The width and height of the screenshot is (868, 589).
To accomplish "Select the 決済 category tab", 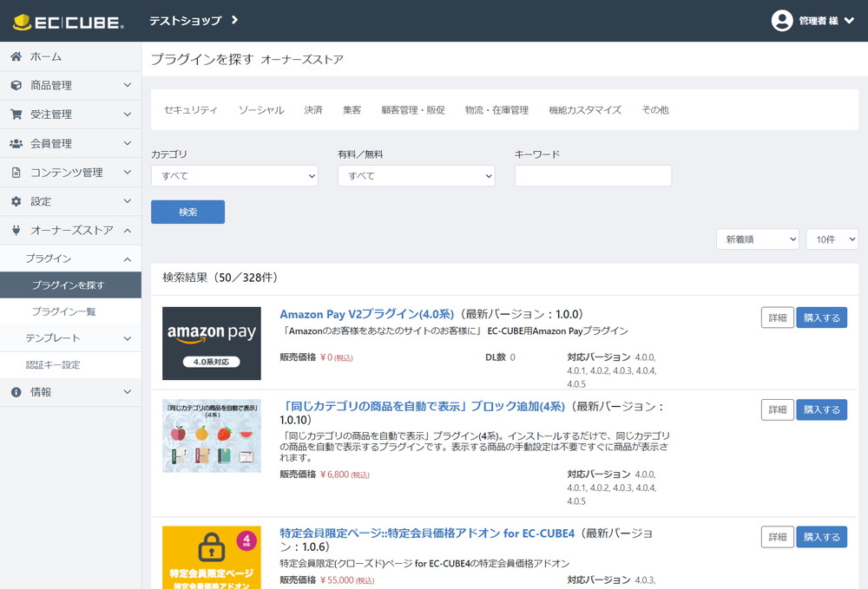I will [313, 110].
